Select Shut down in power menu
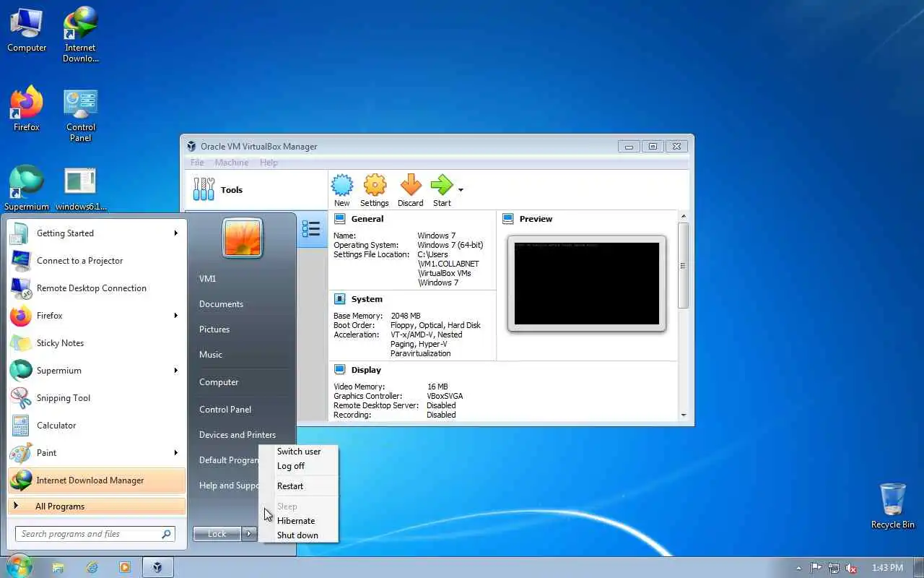This screenshot has height=578, width=924. tap(299, 535)
